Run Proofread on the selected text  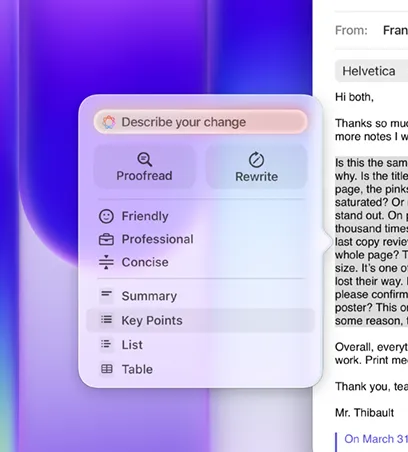tap(144, 167)
